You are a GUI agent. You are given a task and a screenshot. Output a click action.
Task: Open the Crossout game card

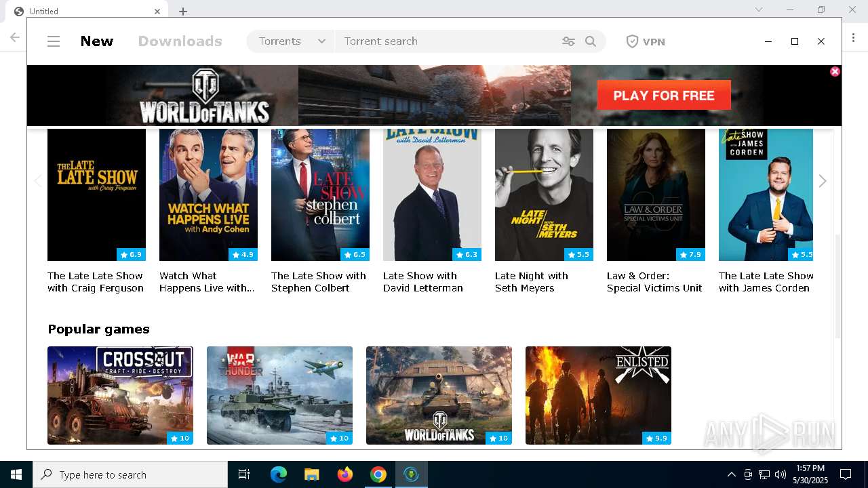click(120, 396)
